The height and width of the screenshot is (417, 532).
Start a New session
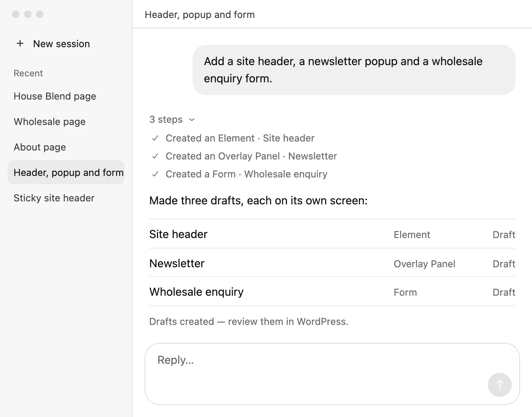[53, 44]
